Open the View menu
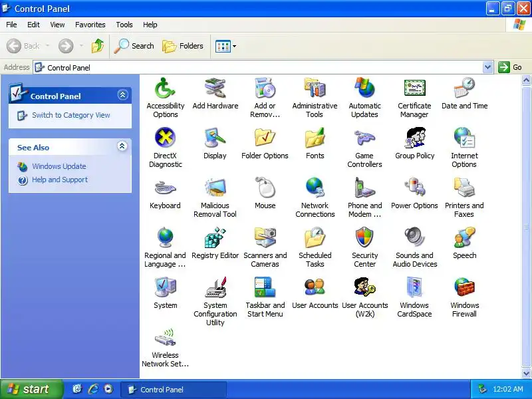Image resolution: width=532 pixels, height=399 pixels. 57,25
